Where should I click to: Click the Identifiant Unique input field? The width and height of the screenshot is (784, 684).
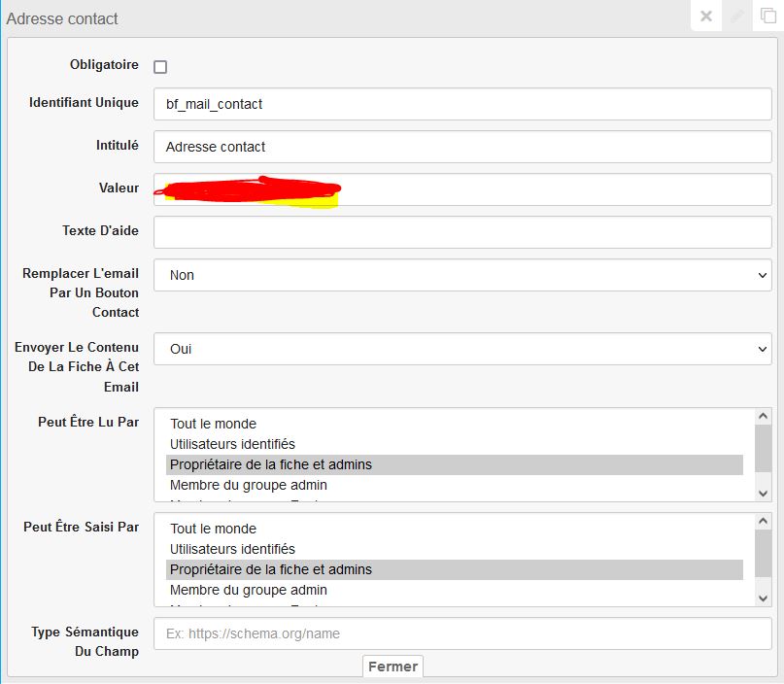coord(462,104)
